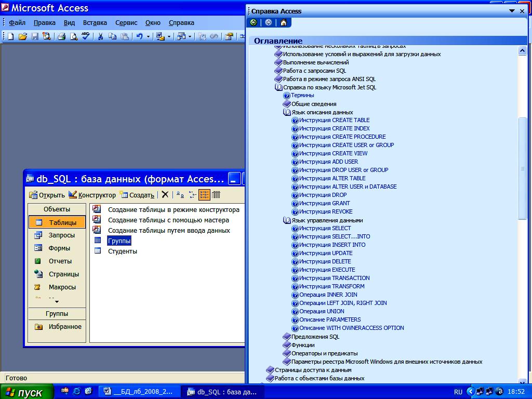
Task: Click the Создать button
Action: click(x=137, y=195)
